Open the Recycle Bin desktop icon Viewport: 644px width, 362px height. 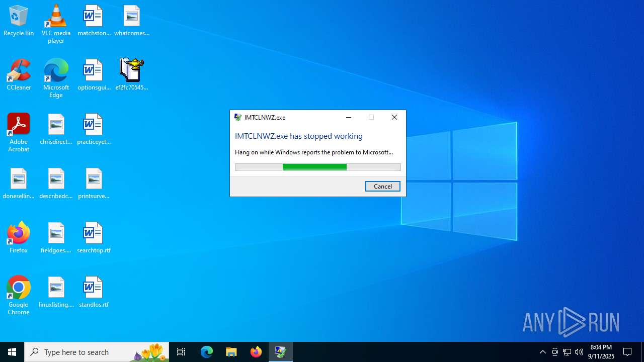click(x=19, y=21)
